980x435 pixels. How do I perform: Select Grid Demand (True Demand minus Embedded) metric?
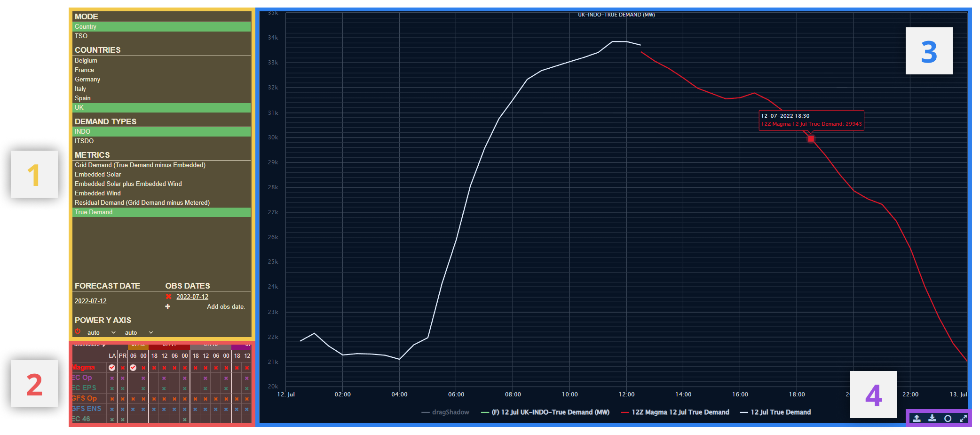[x=161, y=165]
